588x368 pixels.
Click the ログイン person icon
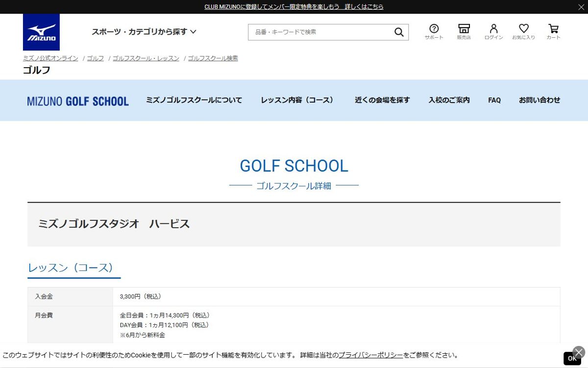coord(493,32)
